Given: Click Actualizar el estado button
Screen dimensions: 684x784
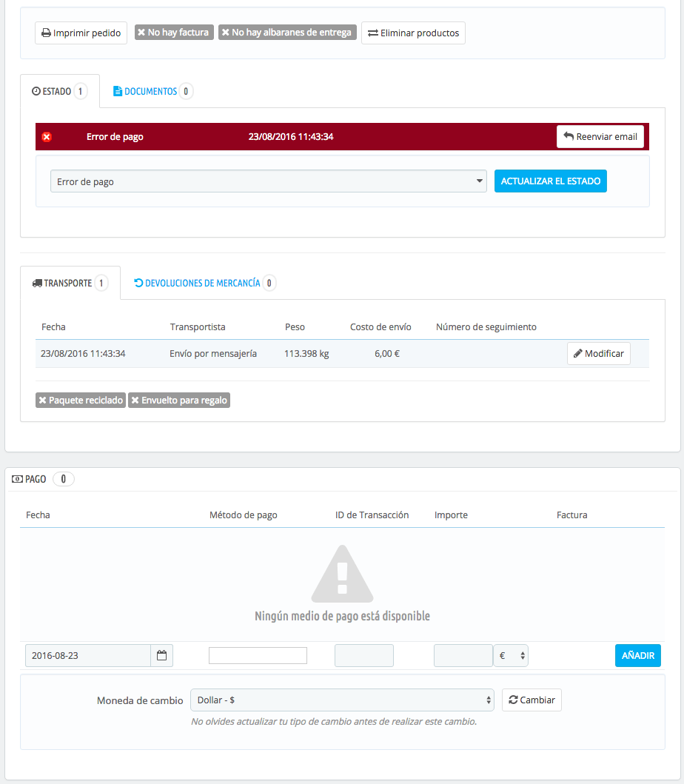Looking at the screenshot, I should [551, 181].
